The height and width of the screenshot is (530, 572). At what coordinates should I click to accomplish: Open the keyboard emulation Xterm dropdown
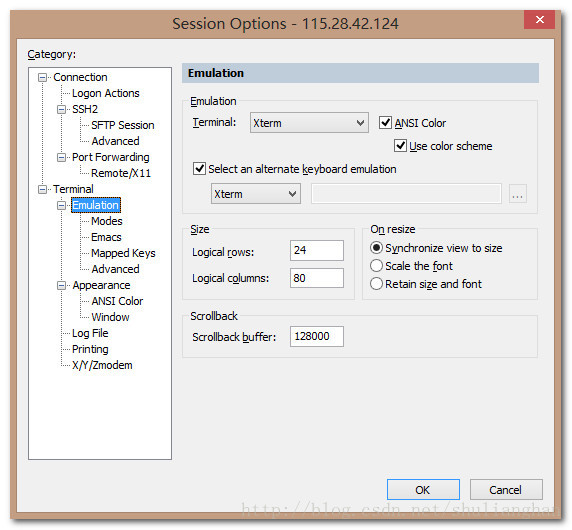pos(256,194)
